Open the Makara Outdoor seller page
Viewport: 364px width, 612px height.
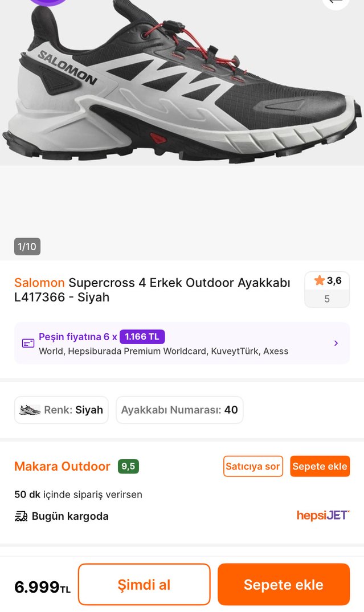click(x=62, y=466)
